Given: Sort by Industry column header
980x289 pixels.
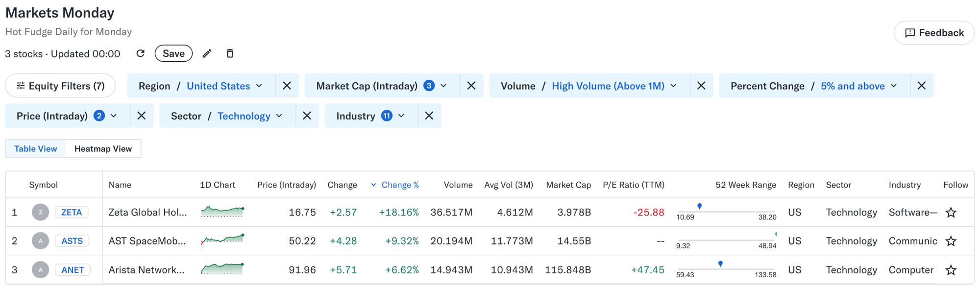Looking at the screenshot, I should 905,185.
